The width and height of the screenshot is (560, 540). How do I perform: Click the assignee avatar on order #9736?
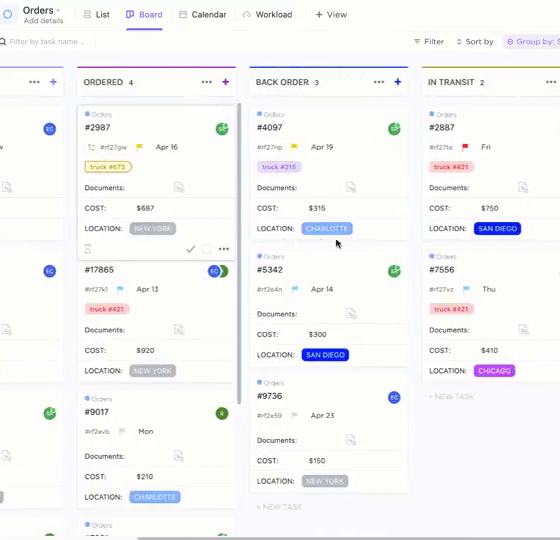pos(394,397)
